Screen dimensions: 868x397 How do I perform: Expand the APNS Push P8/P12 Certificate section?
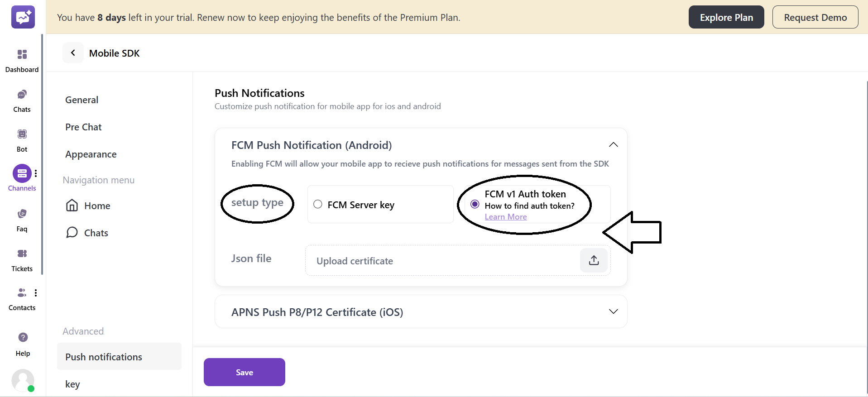614,311
